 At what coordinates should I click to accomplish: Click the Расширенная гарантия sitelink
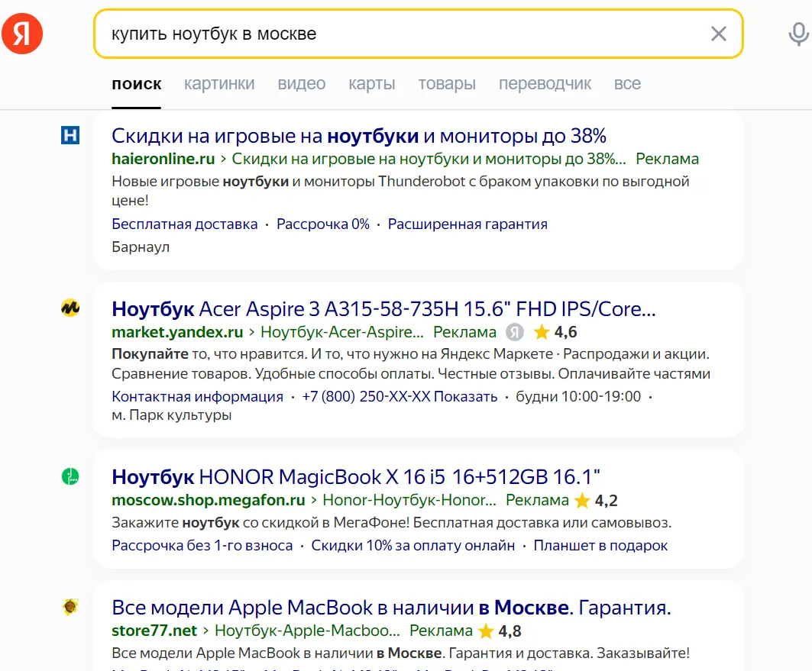coord(467,224)
